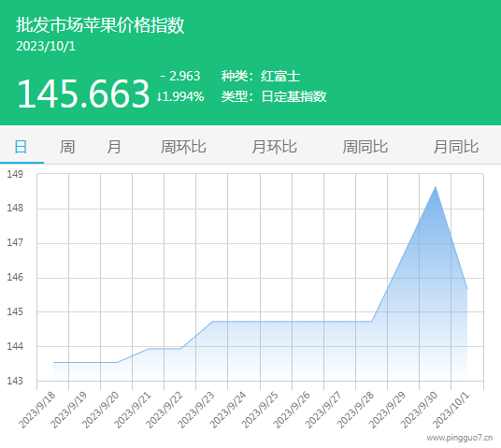The height and width of the screenshot is (448, 501).
Task: Click the 2023/9/28 x-axis label
Action: click(x=355, y=410)
